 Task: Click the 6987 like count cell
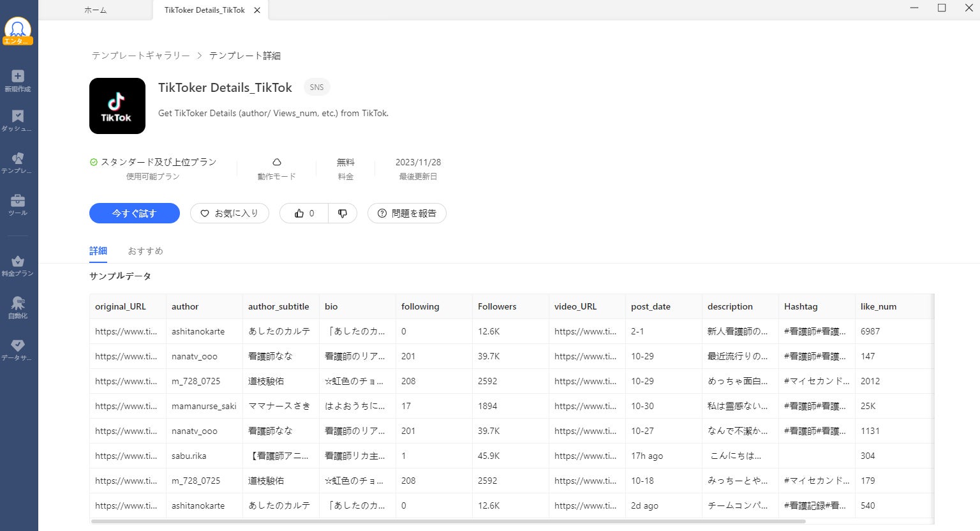tap(893, 331)
